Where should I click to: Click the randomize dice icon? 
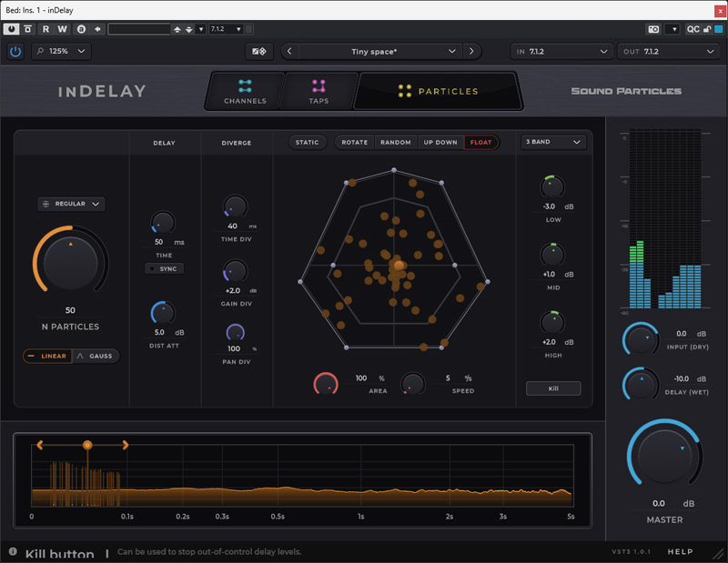click(x=259, y=51)
